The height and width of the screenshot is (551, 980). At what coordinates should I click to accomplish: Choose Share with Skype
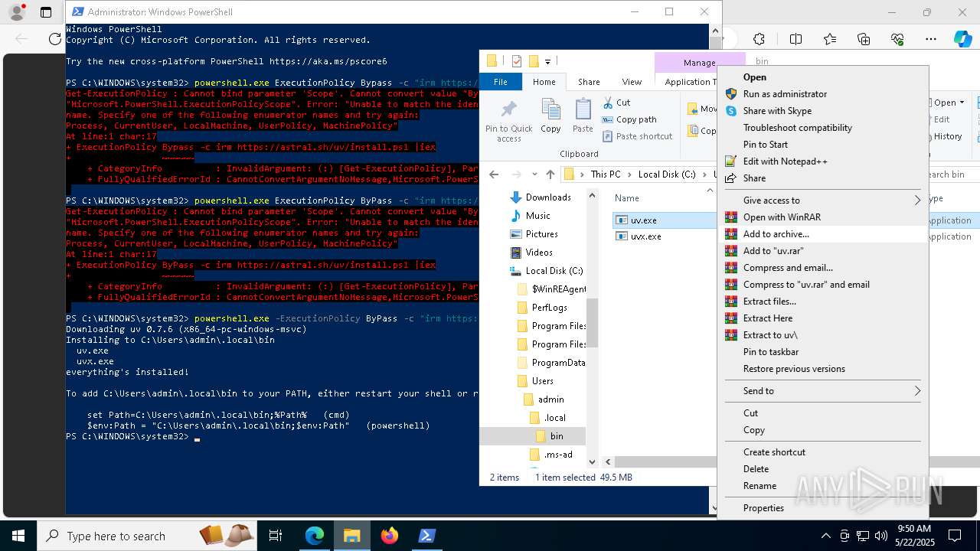(x=823, y=111)
